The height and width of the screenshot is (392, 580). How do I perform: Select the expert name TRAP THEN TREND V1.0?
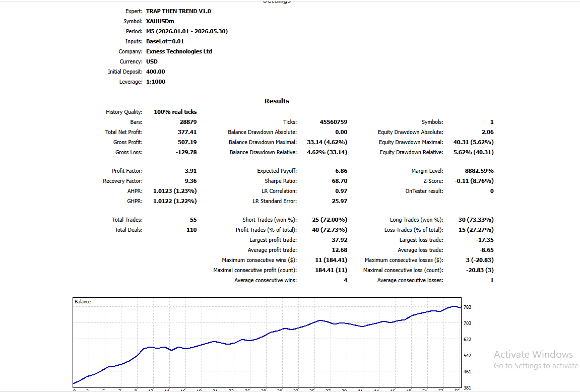(x=178, y=11)
